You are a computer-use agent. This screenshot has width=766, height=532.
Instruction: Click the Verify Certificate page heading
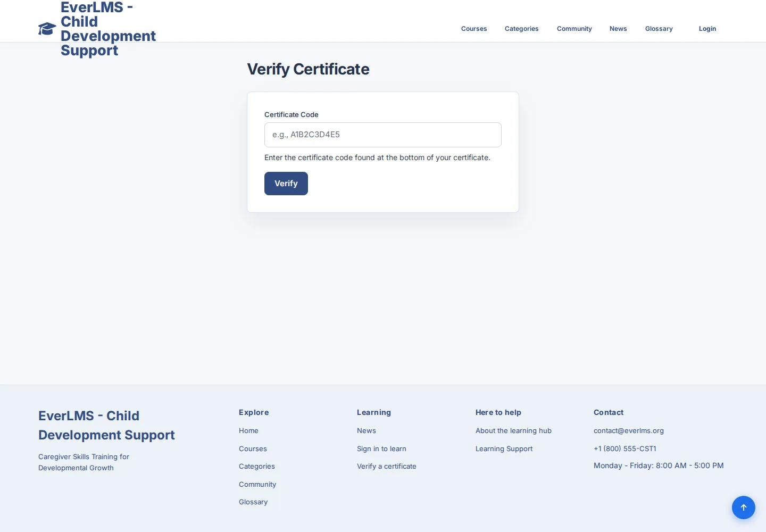[x=308, y=69]
